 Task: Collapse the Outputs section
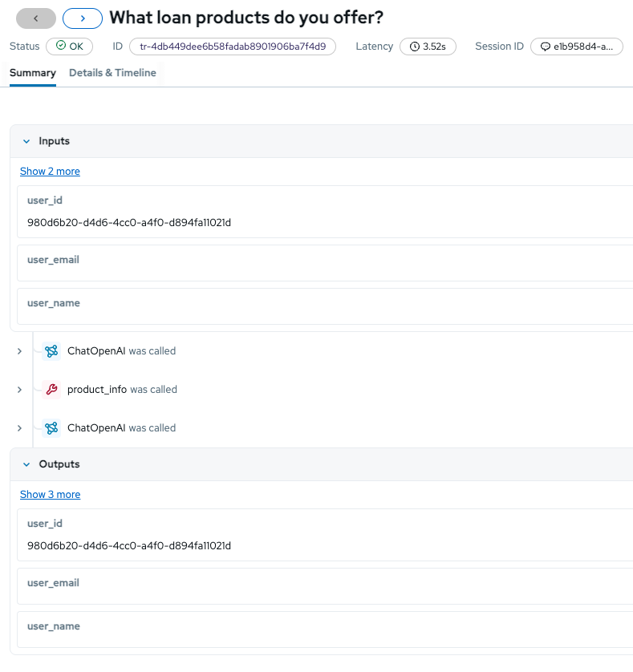pyautogui.click(x=26, y=464)
